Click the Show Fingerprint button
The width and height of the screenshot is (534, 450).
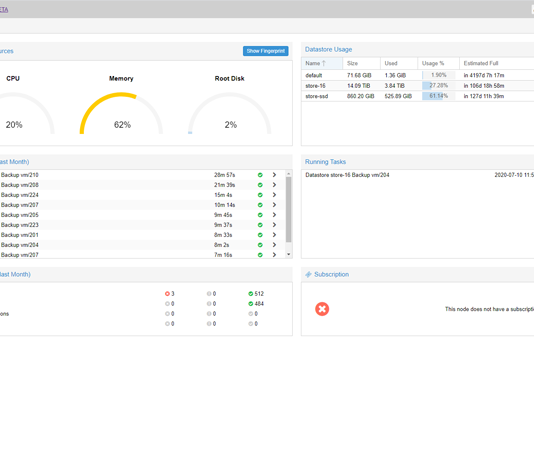(265, 51)
